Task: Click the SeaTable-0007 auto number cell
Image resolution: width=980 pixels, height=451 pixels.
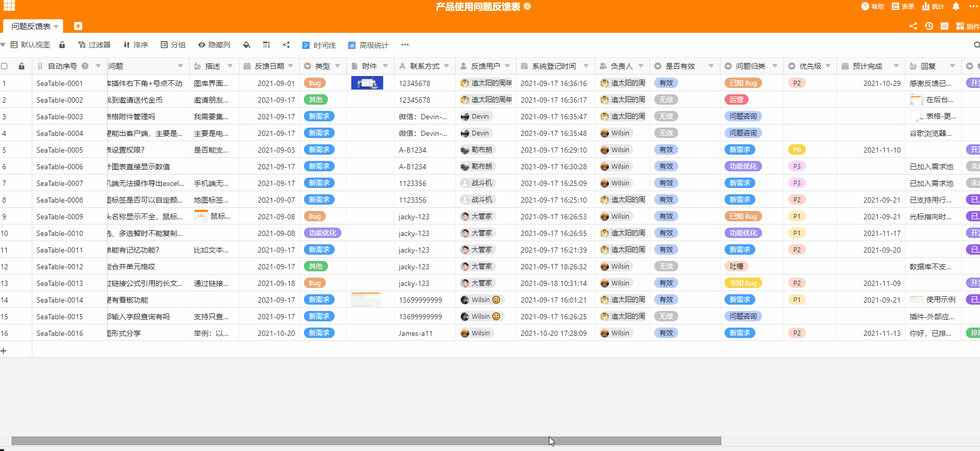Action: [x=69, y=183]
